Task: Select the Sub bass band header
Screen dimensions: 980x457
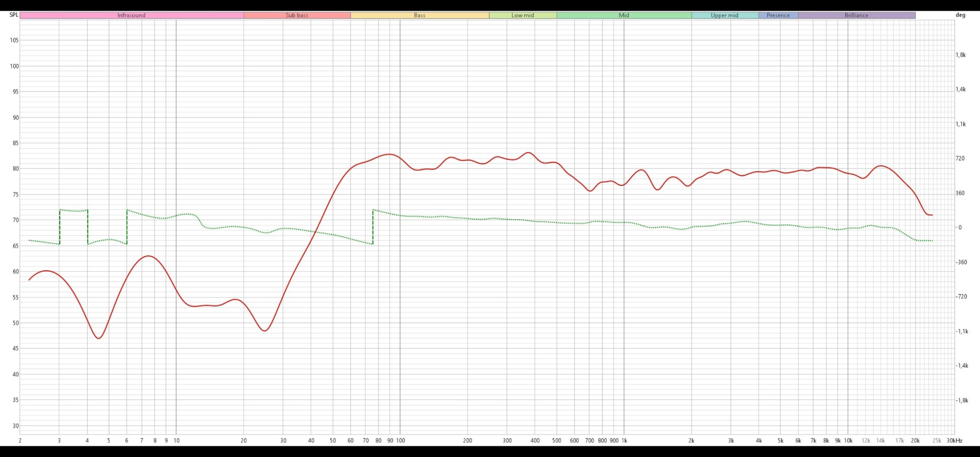Action: coord(297,15)
